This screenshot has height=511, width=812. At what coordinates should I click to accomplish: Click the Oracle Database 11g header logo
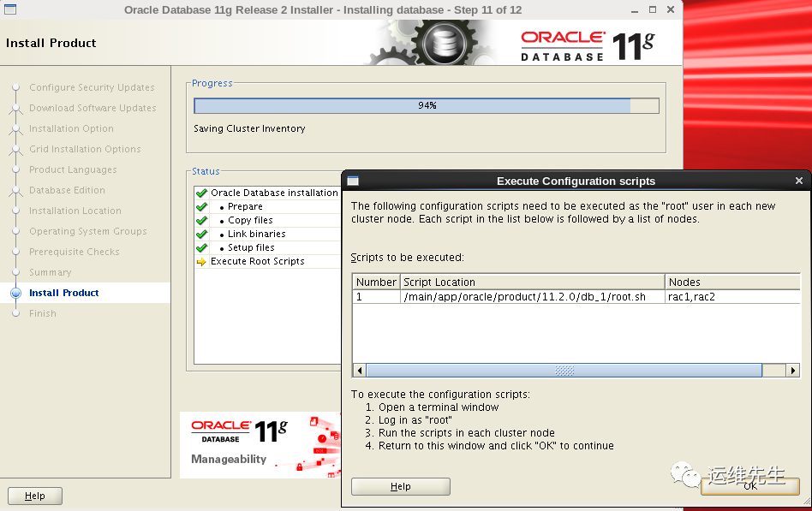[x=588, y=45]
